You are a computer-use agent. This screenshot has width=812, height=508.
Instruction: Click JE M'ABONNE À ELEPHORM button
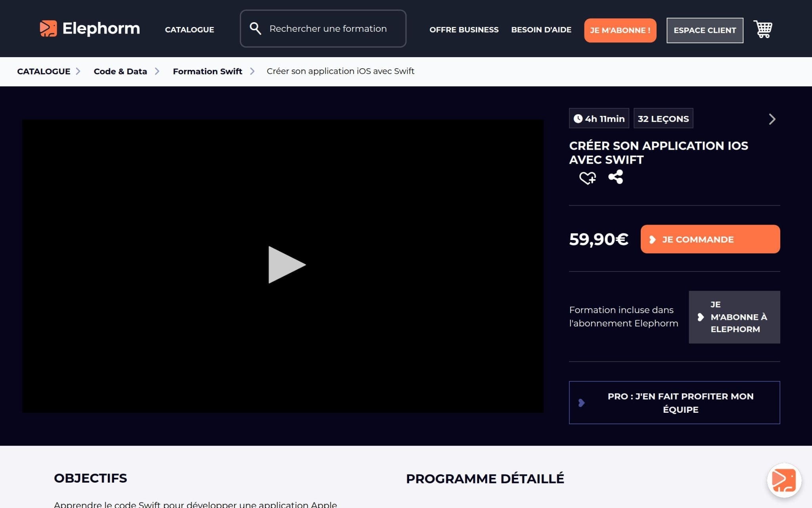(734, 317)
